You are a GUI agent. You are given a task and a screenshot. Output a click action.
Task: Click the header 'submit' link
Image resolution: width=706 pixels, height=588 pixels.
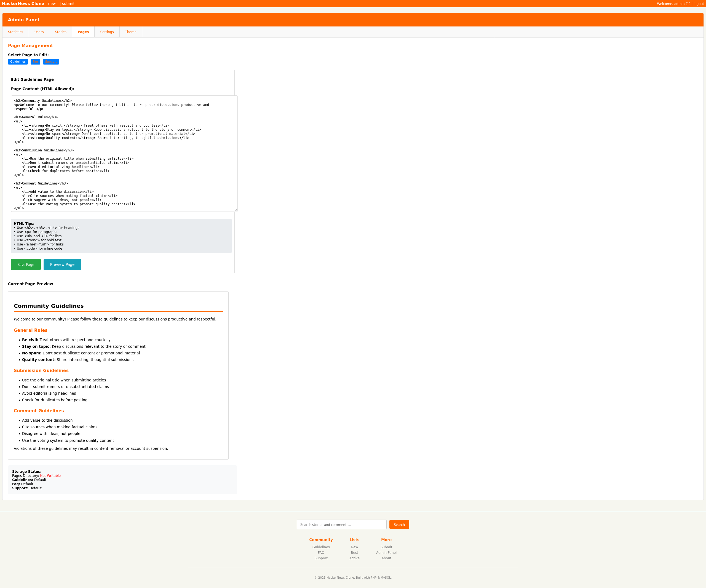[x=68, y=4]
